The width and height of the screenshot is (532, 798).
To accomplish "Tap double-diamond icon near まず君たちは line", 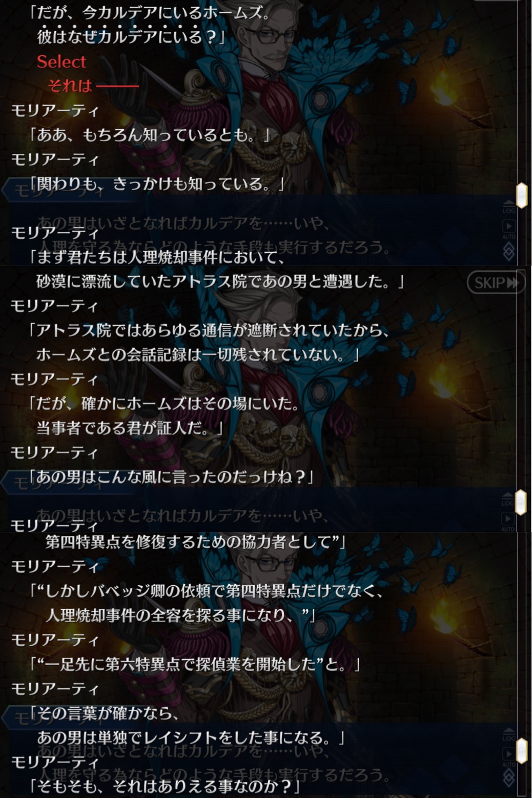I will tap(508, 251).
